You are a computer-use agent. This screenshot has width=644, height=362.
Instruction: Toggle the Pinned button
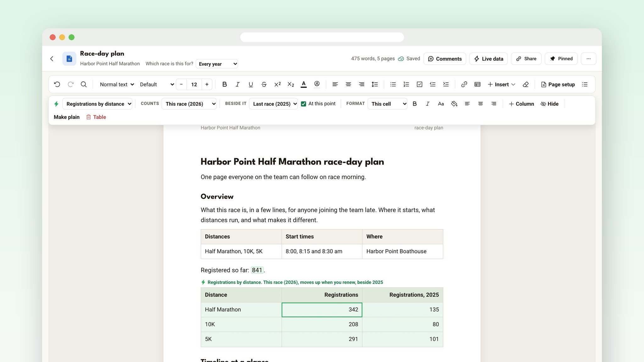click(561, 59)
